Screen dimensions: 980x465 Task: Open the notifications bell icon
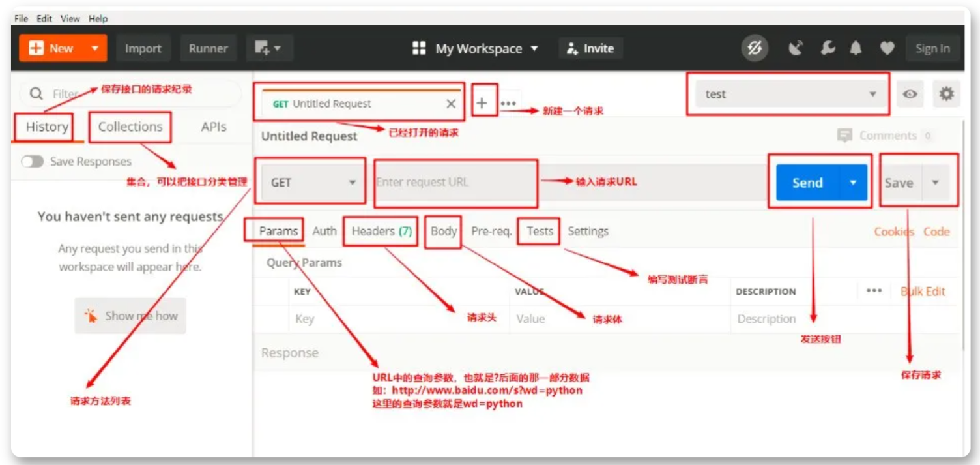click(856, 48)
